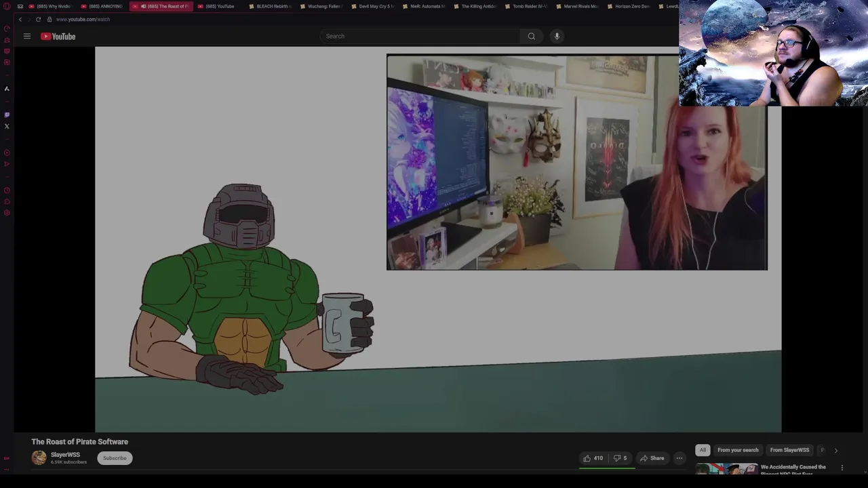Focus the YouTube search field
Image resolution: width=868 pixels, height=488 pixels.
[x=420, y=36]
